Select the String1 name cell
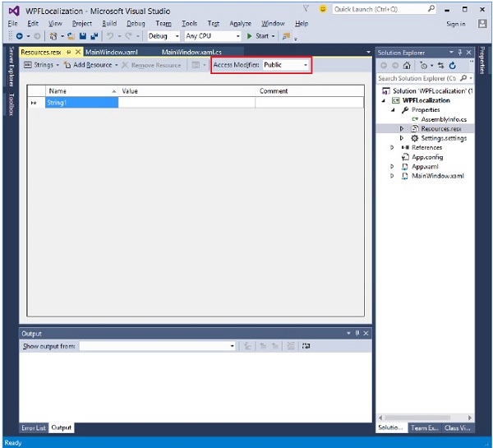The height and width of the screenshot is (448, 493). pos(81,103)
